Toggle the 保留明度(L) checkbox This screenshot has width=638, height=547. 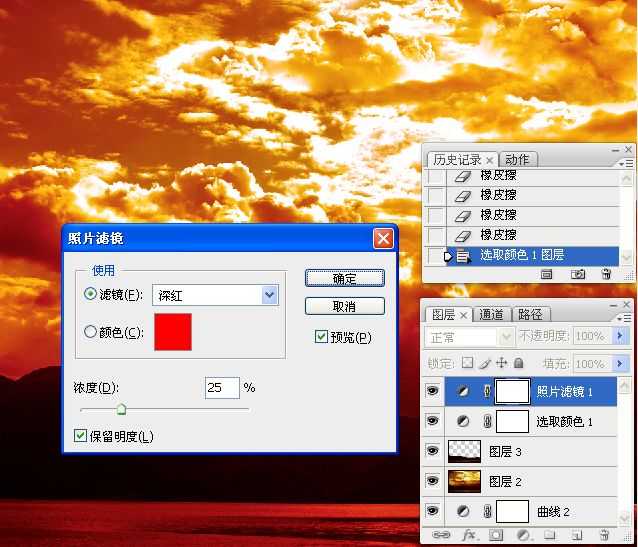tap(81, 435)
